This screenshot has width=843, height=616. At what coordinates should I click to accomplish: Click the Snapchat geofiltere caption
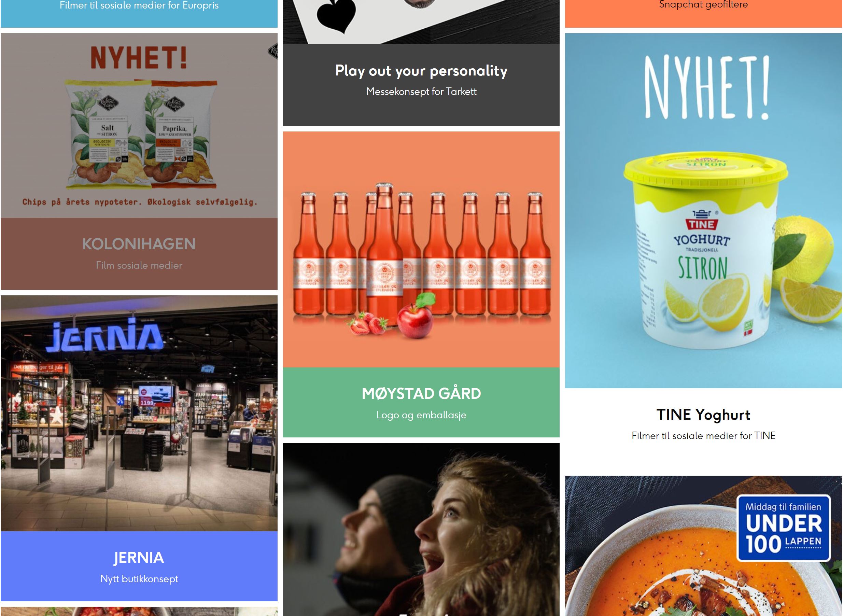pos(703,5)
